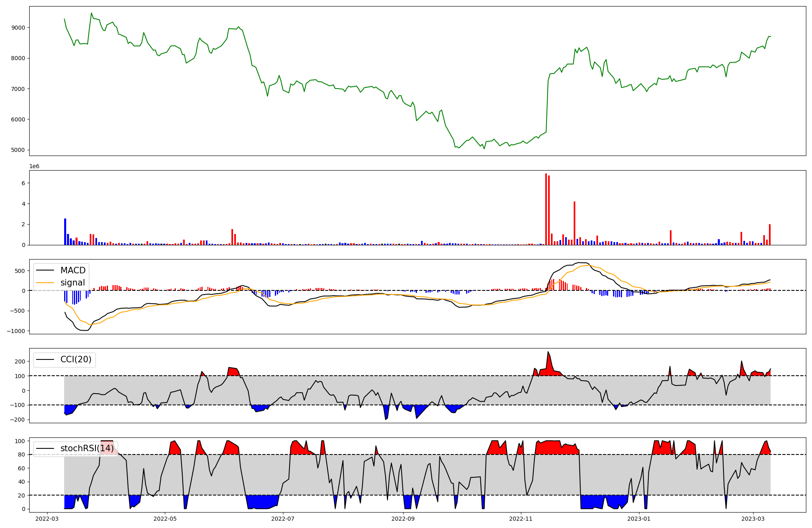Click the 9000 tick on price axis
The image size is (812, 528).
pos(18,28)
